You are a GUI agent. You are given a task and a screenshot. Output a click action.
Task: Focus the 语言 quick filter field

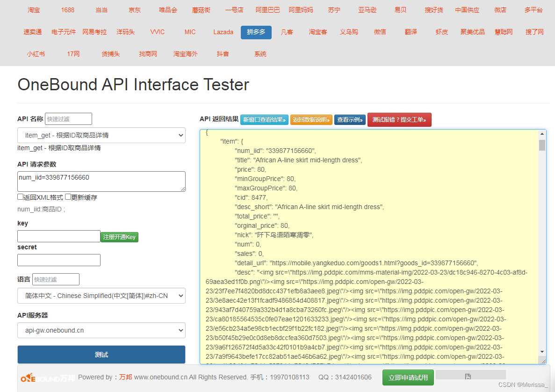pos(56,279)
